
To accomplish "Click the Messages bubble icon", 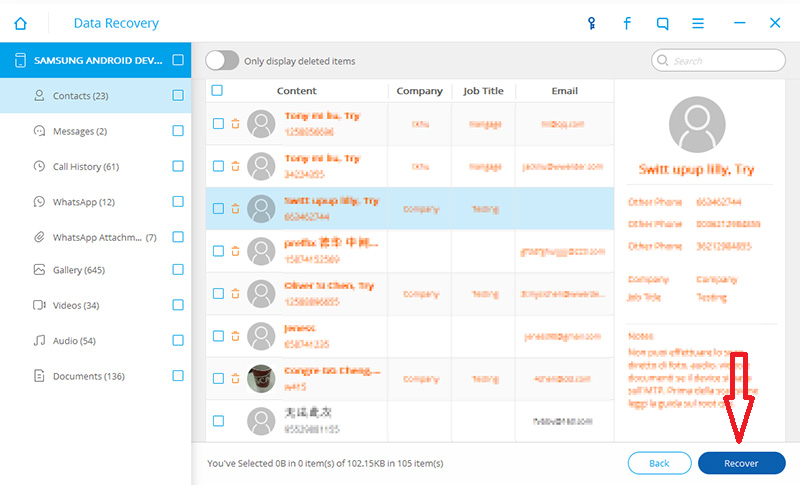I will coord(39,131).
